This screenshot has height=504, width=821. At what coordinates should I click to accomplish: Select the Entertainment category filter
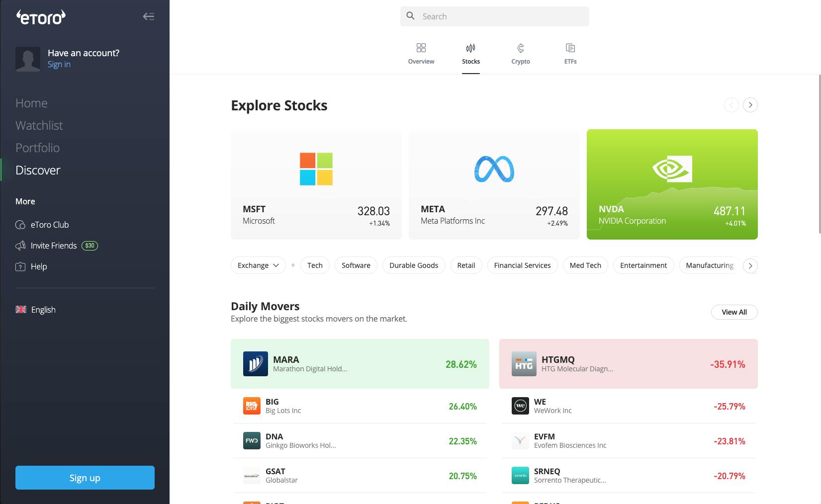pos(643,265)
